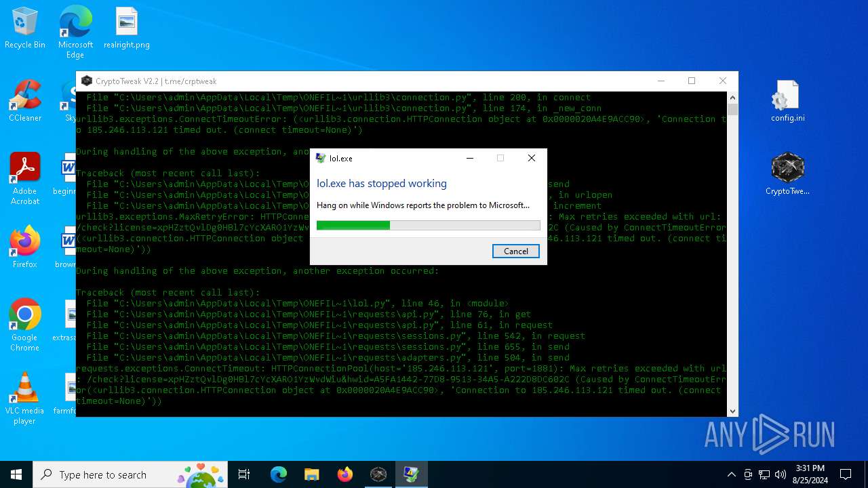Minimize the CryptoTweak console window
The width and height of the screenshot is (868, 488).
pos(661,81)
